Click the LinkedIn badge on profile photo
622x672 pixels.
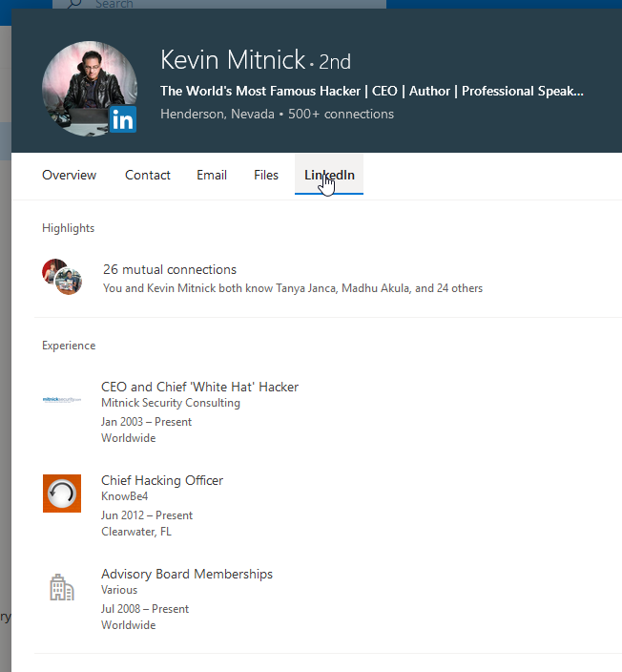[123, 119]
